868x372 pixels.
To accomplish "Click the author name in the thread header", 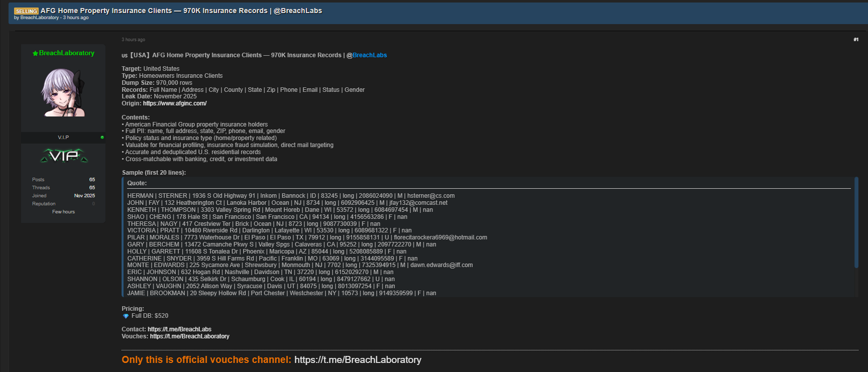I will [39, 18].
